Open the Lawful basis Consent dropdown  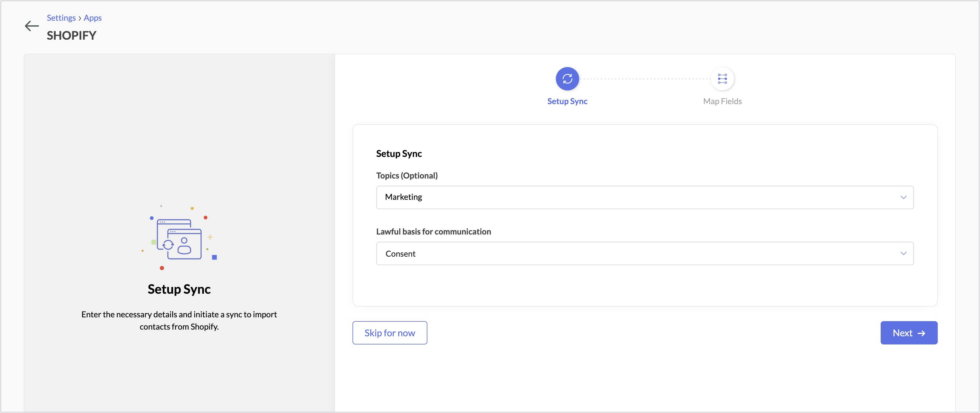point(645,253)
